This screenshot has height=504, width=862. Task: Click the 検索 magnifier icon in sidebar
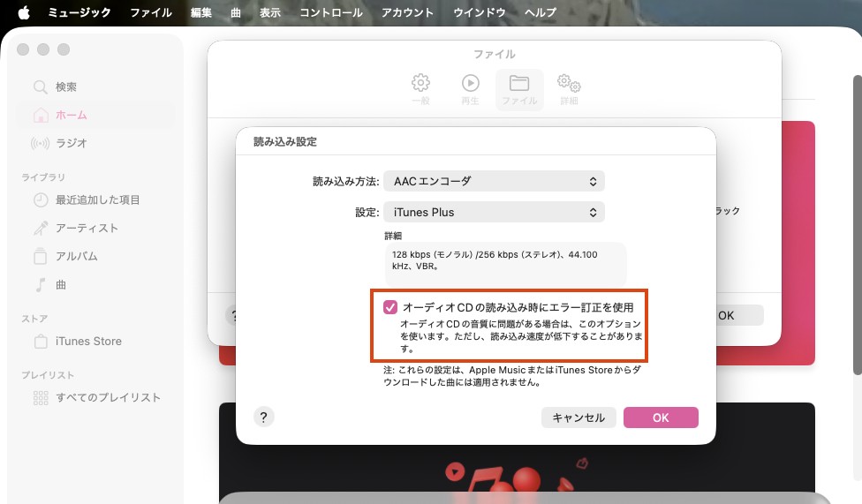point(40,87)
